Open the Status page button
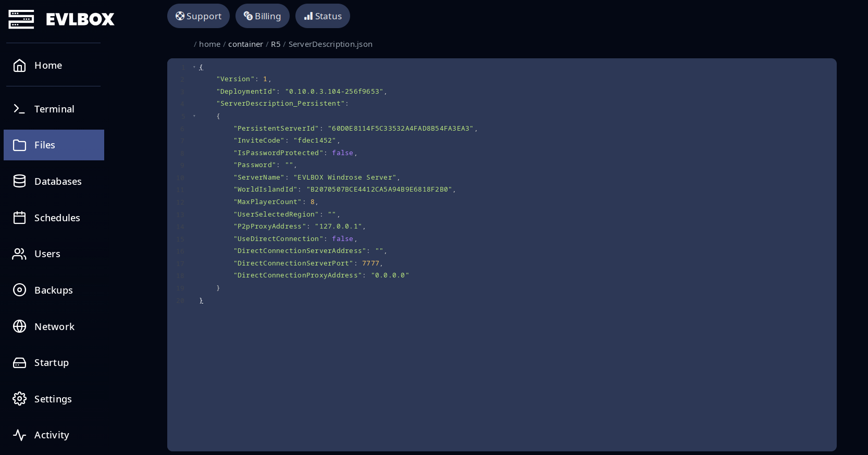 (x=323, y=16)
